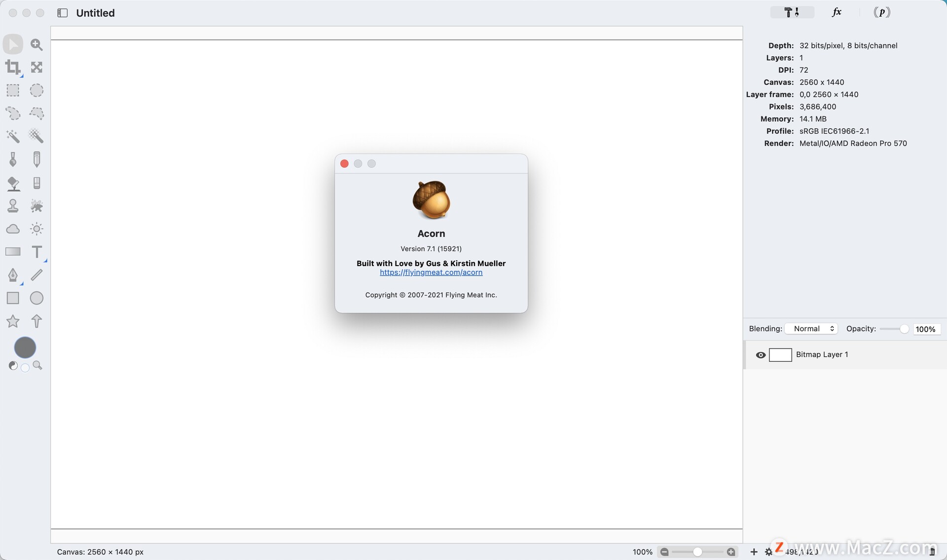Select the full-screen expand arrows tool
The width and height of the screenshot is (947, 560).
36,67
